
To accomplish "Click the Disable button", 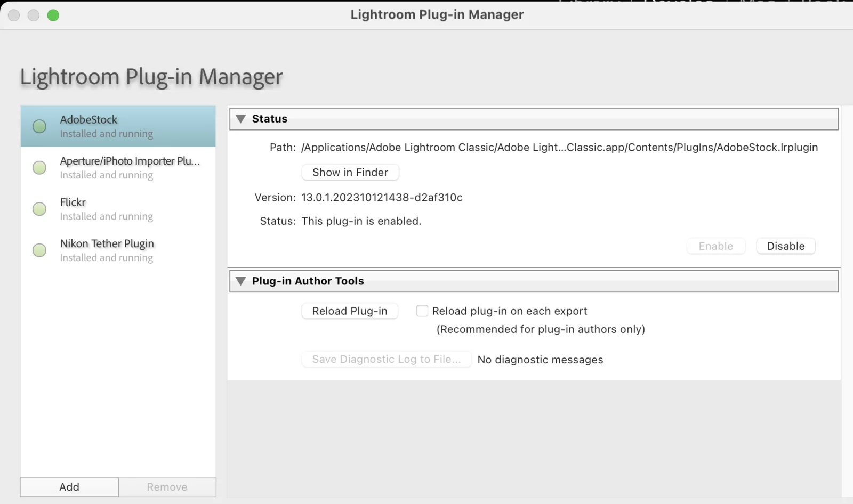I will 786,246.
